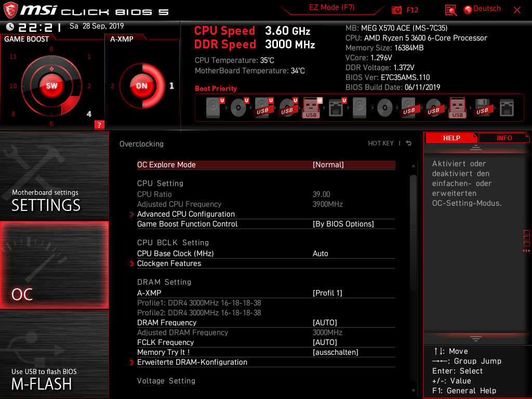This screenshot has width=532, height=399.
Task: Click the grip handle below the help text
Action: coord(476,338)
